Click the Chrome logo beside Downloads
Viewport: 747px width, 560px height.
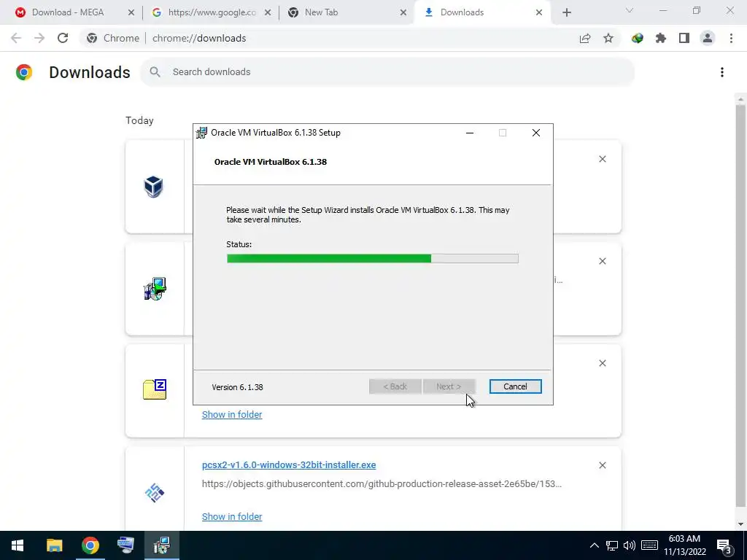point(24,72)
